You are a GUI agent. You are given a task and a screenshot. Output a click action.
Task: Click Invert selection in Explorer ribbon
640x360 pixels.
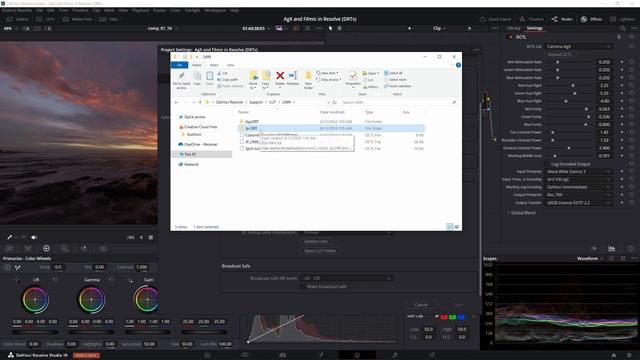398,86
